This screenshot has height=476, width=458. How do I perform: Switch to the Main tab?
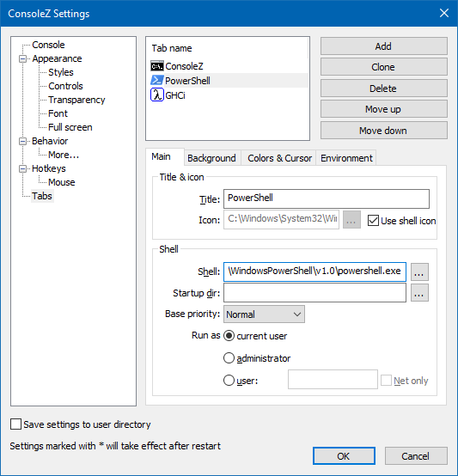[164, 156]
